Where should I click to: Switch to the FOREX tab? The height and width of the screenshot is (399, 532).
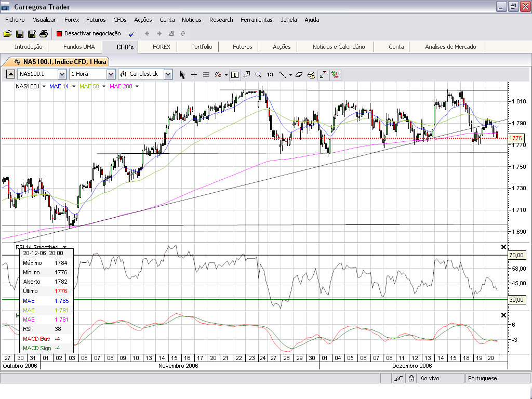pos(161,47)
